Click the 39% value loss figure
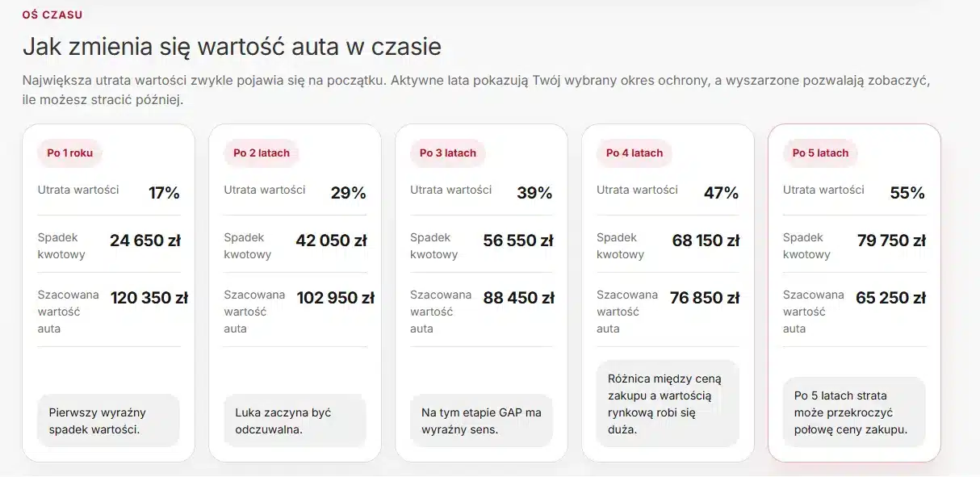The height and width of the screenshot is (477, 980). pos(535,193)
